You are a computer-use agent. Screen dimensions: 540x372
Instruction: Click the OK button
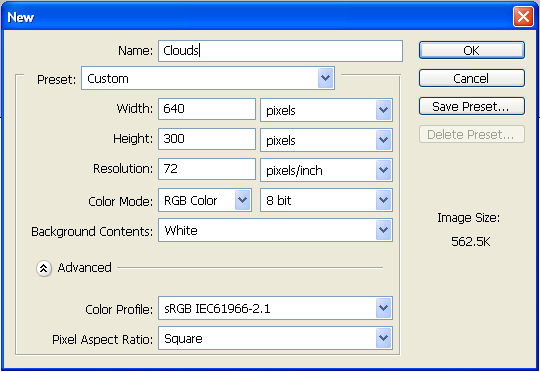[472, 50]
